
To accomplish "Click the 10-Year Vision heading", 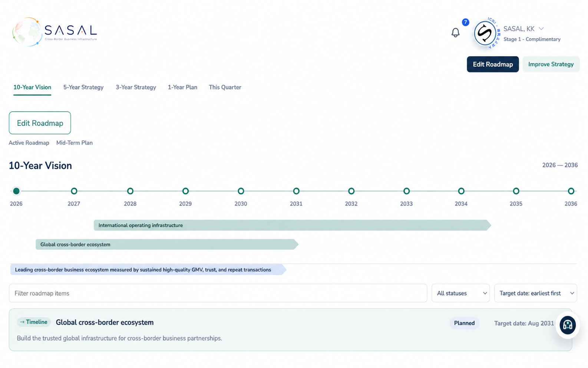I will point(40,166).
